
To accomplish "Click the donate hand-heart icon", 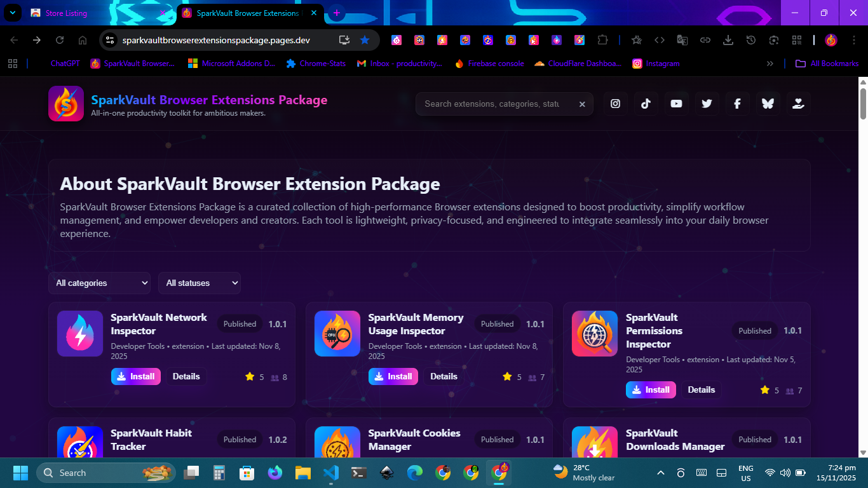I will (798, 104).
